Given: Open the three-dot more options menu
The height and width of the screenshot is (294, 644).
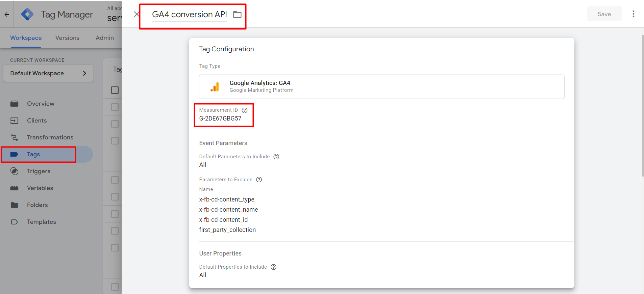Looking at the screenshot, I should pos(633,14).
